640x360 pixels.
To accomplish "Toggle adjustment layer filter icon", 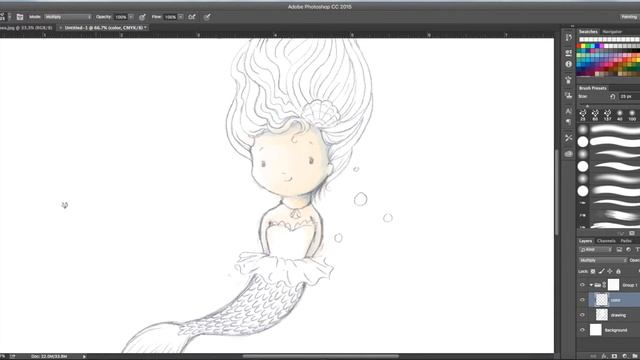I will [628, 250].
